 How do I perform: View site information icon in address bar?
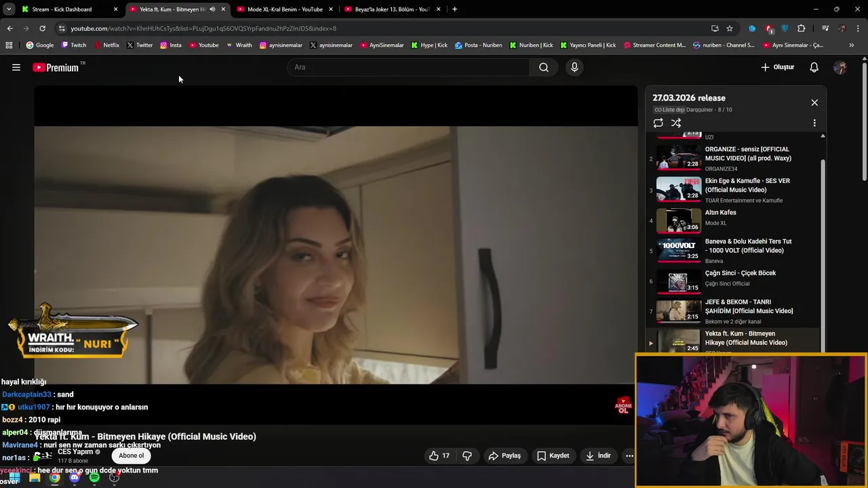tap(62, 28)
